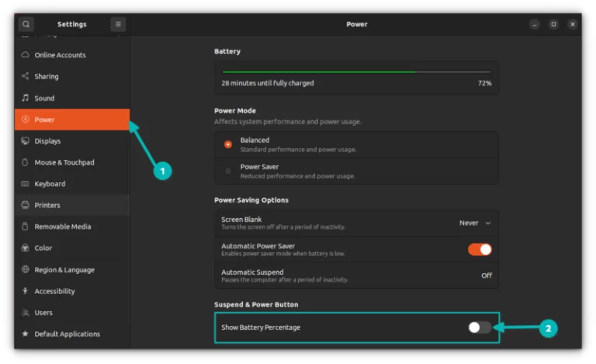Click the Removable Media icon
The width and height of the screenshot is (596, 364).
tap(25, 227)
